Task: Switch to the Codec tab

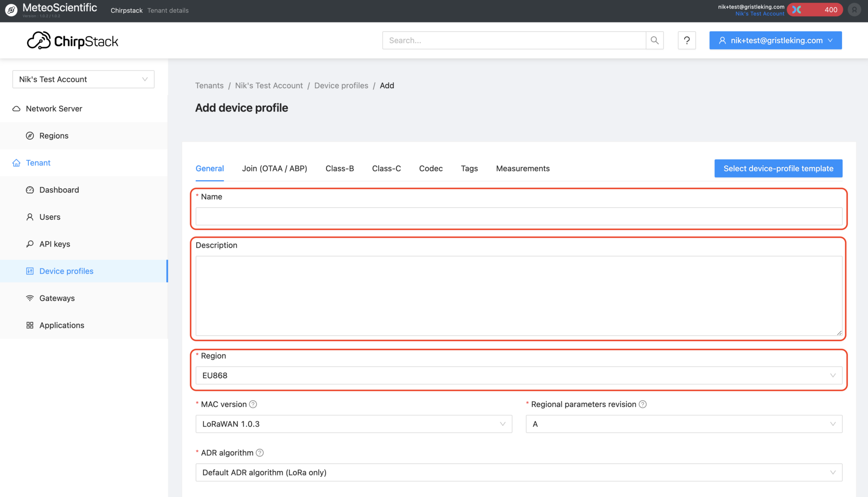Action: point(431,168)
